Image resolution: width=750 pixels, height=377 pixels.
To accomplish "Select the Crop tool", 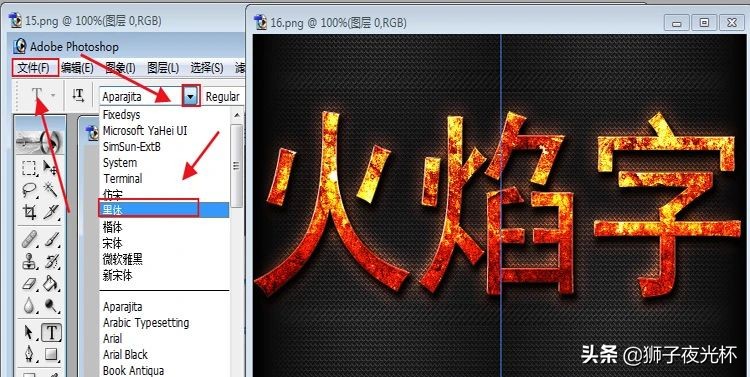I will tap(29, 211).
